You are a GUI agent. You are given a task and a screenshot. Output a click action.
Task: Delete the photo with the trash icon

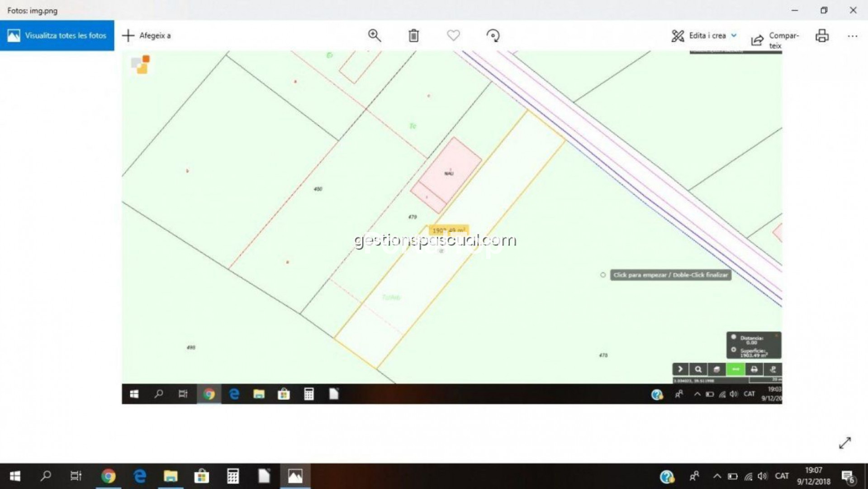click(413, 35)
